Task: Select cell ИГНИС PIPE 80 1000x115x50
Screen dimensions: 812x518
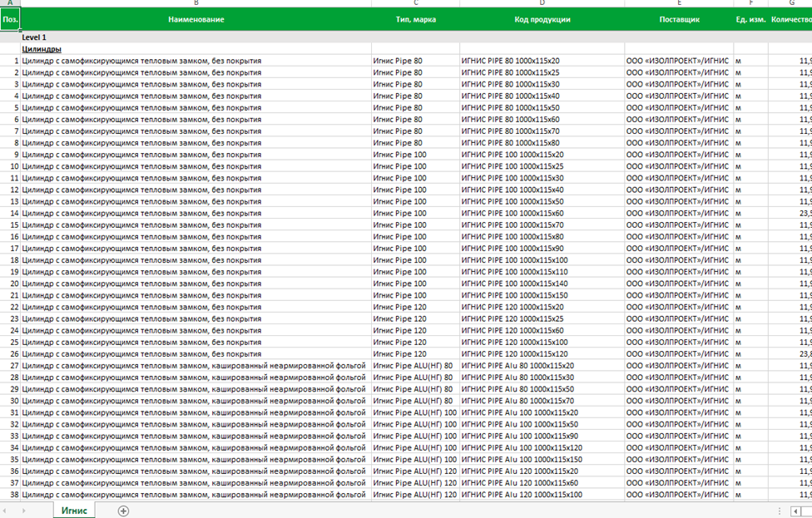Action: pos(542,107)
